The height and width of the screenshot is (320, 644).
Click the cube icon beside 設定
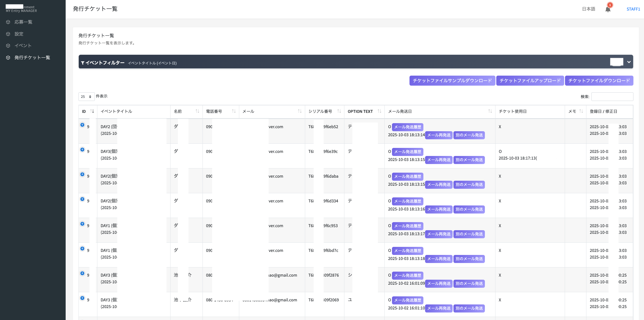(8, 34)
